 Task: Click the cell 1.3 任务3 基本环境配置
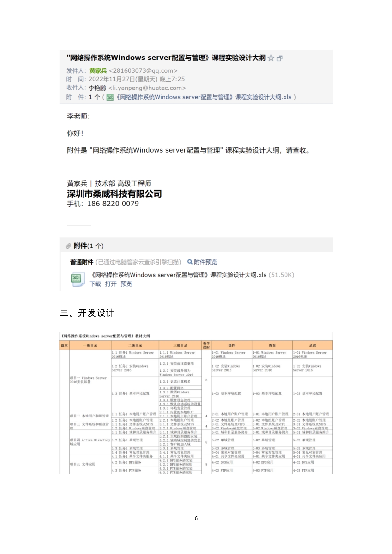click(135, 393)
